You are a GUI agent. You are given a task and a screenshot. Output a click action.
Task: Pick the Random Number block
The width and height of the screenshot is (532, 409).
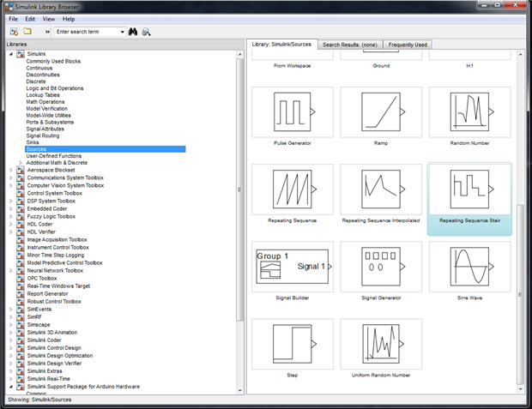468,112
